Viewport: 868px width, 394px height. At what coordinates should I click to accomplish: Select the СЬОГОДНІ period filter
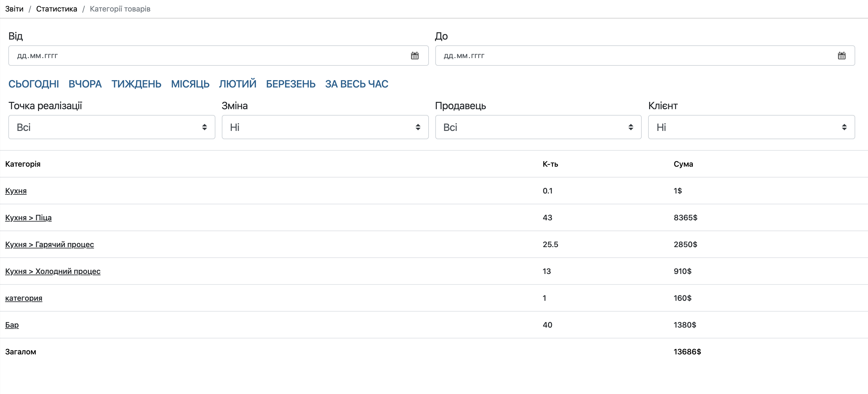pyautogui.click(x=34, y=84)
